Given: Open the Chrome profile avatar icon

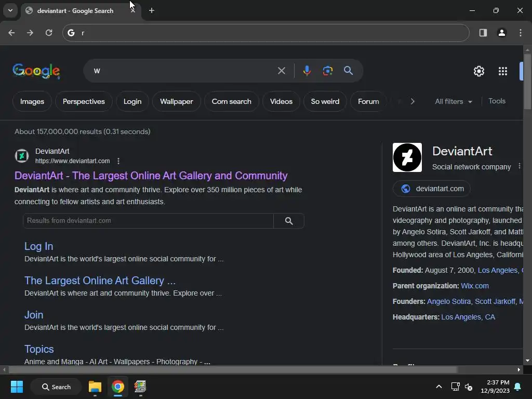Looking at the screenshot, I should [x=502, y=33].
